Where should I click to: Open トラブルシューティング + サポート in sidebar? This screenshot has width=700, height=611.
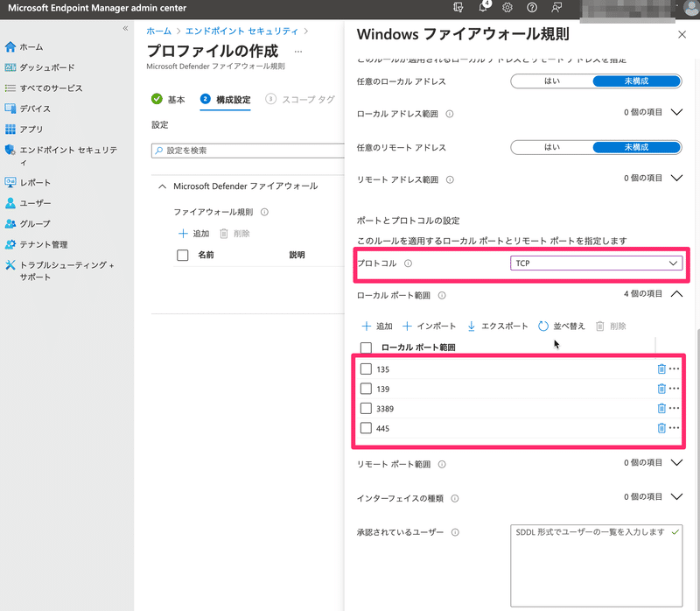(59, 270)
